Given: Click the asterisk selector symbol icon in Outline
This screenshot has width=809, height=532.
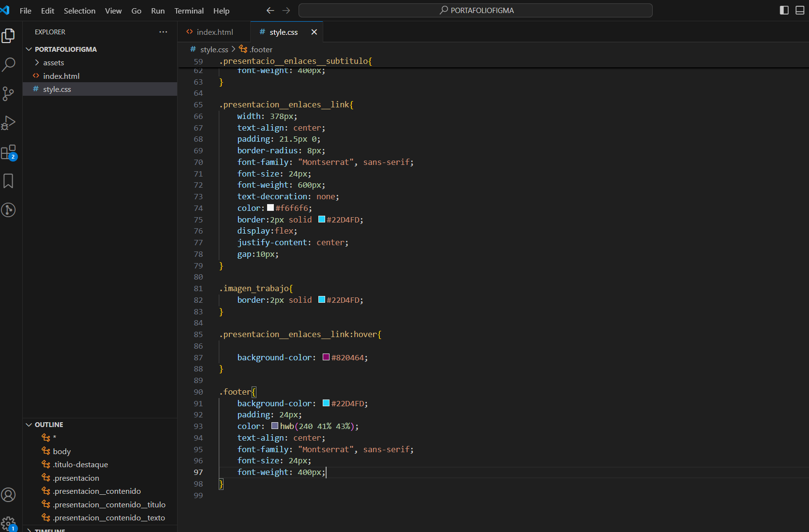Looking at the screenshot, I should [x=46, y=438].
